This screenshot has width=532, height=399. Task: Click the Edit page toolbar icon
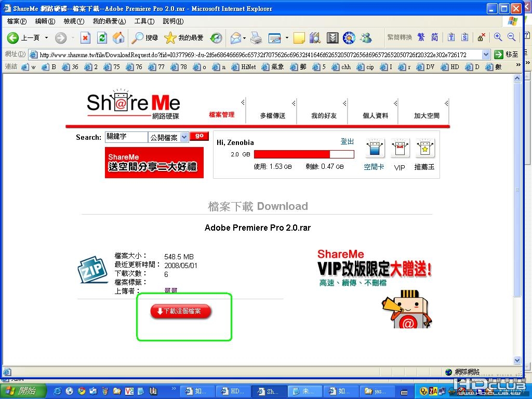(x=274, y=38)
